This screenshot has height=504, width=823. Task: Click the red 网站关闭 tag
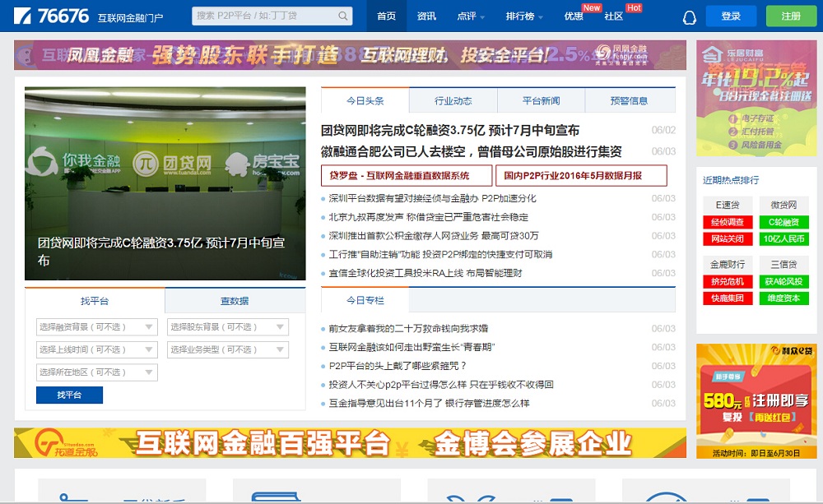pos(728,239)
